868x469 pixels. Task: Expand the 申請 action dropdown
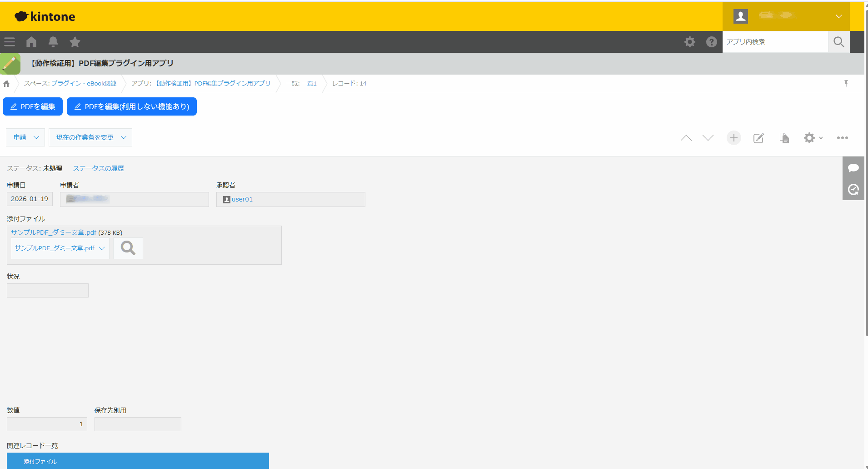[x=25, y=137]
